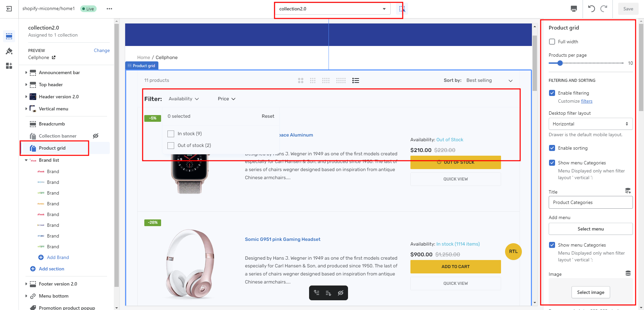
Task: Select the list view layout icon
Action: coord(356,81)
